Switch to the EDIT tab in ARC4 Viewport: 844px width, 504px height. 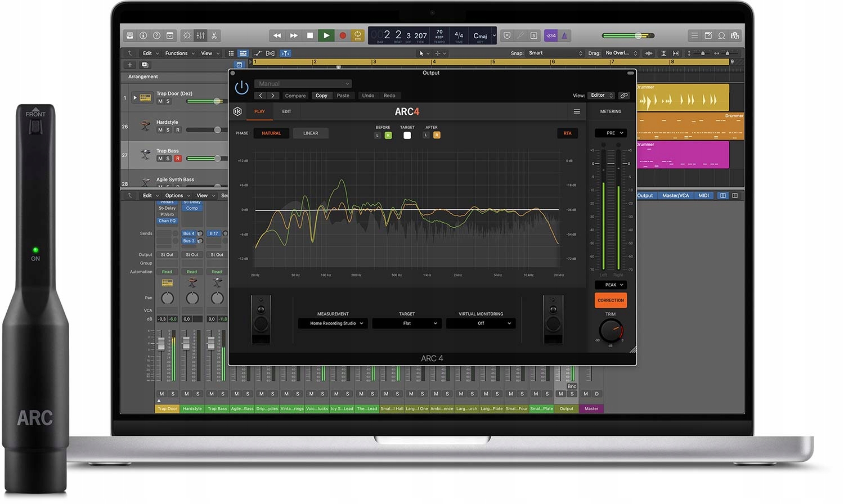coord(286,111)
